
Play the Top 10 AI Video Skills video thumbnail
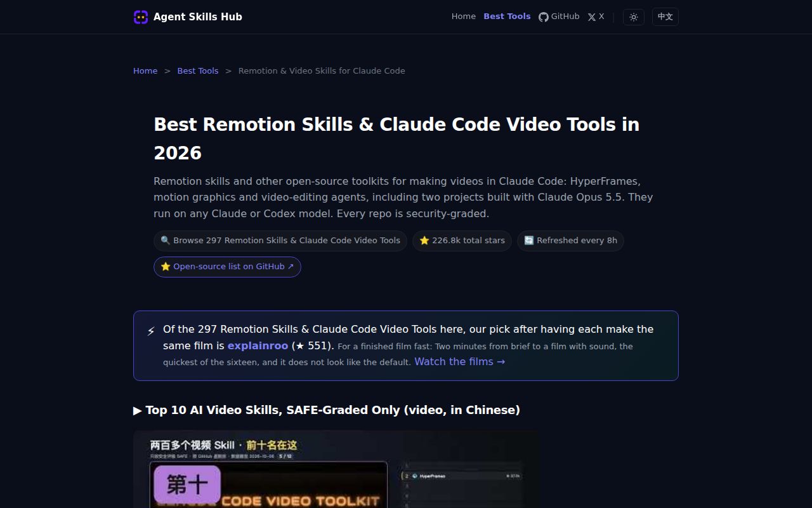point(336,469)
